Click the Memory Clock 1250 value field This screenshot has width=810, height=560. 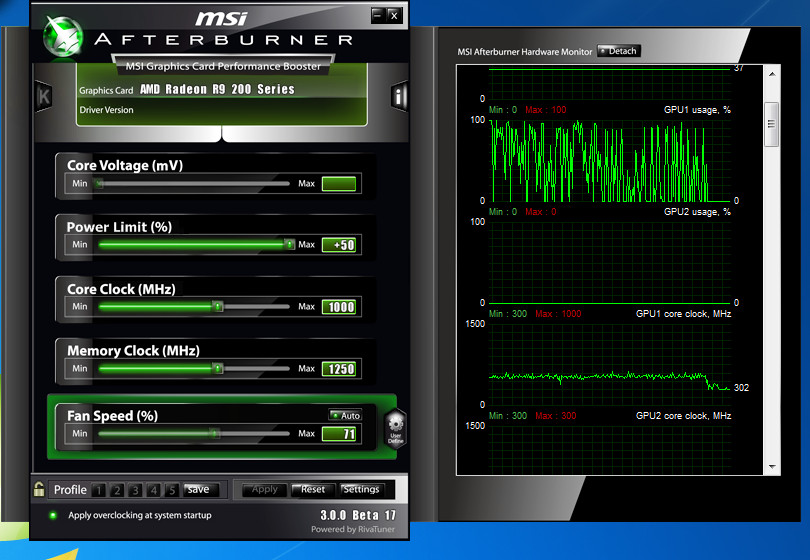[339, 369]
